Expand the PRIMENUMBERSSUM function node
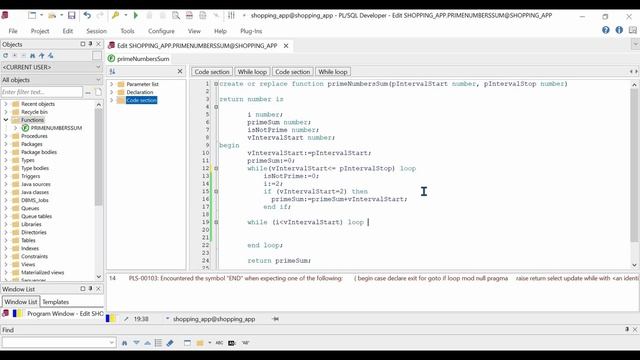 tap(16, 128)
